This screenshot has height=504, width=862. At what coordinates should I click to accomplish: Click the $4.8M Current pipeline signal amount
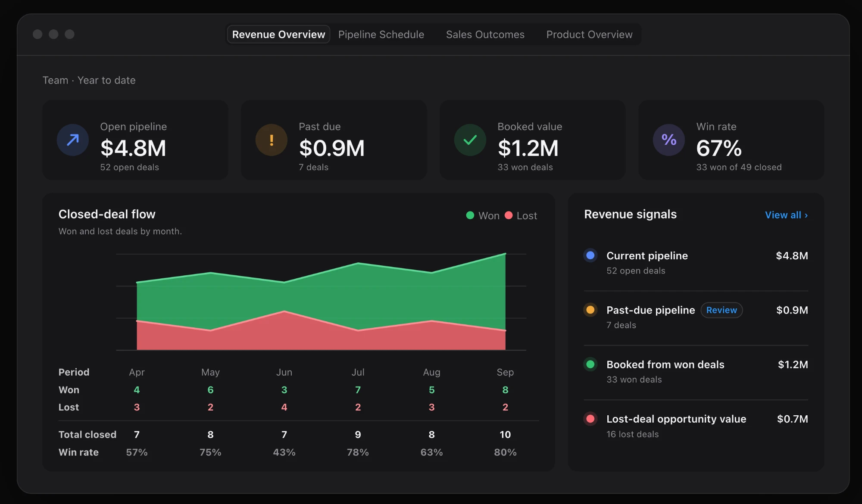pyautogui.click(x=792, y=255)
